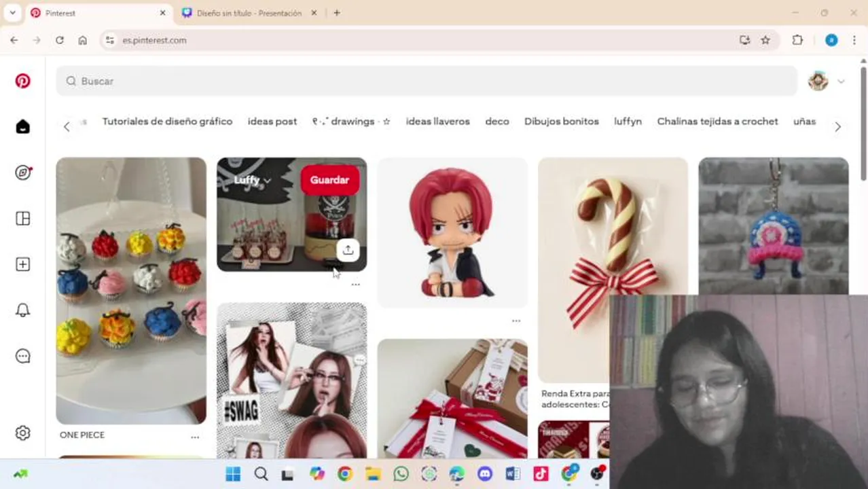Reload the Pinterest page
Screen dimensions: 868x489
click(x=60, y=40)
